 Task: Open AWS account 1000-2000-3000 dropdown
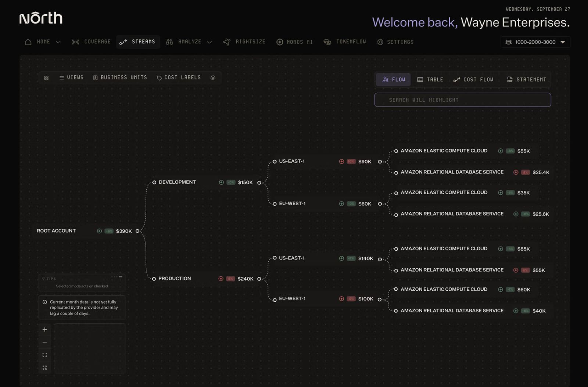pos(535,42)
